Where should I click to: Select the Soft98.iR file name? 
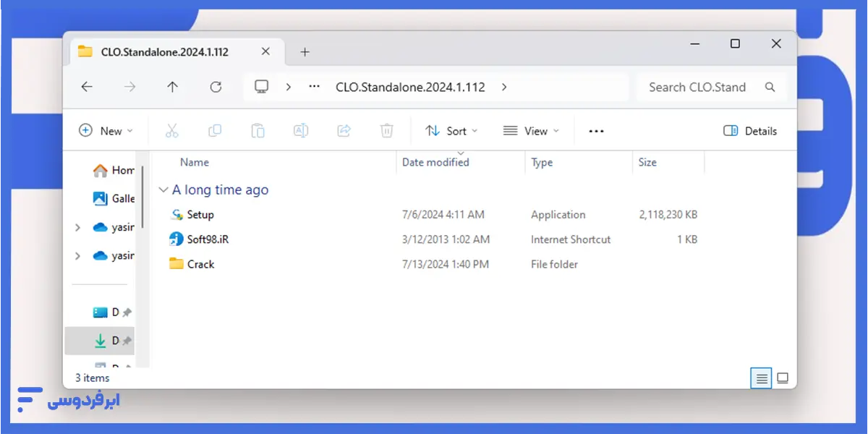point(208,239)
